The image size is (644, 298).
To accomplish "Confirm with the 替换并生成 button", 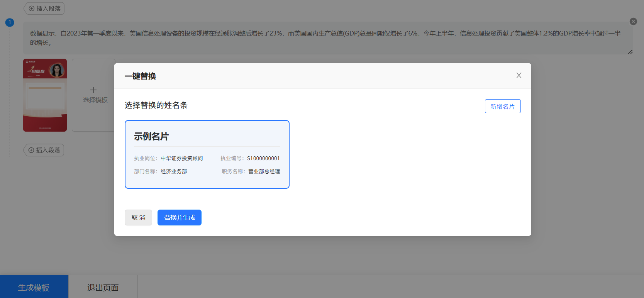I will (179, 218).
